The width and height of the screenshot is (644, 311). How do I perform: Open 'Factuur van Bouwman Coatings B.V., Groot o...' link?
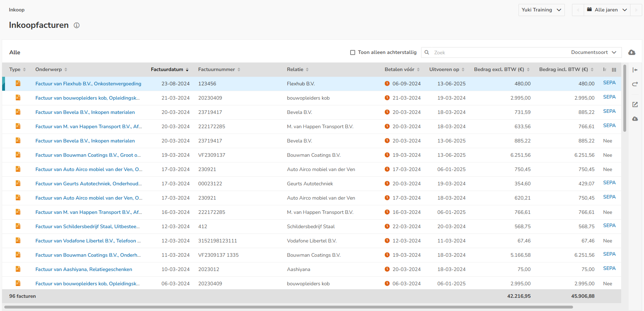pyautogui.click(x=88, y=155)
